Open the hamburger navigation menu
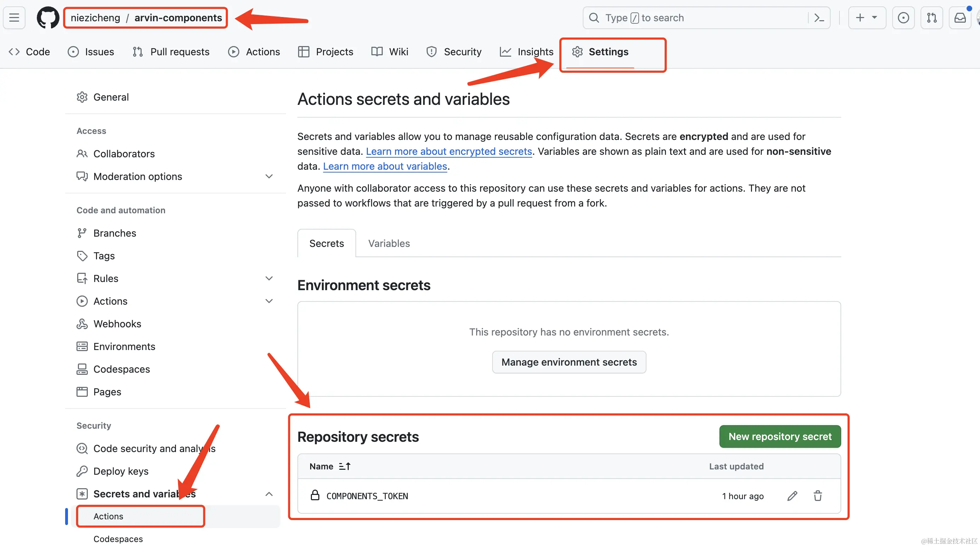980x547 pixels. (x=14, y=17)
